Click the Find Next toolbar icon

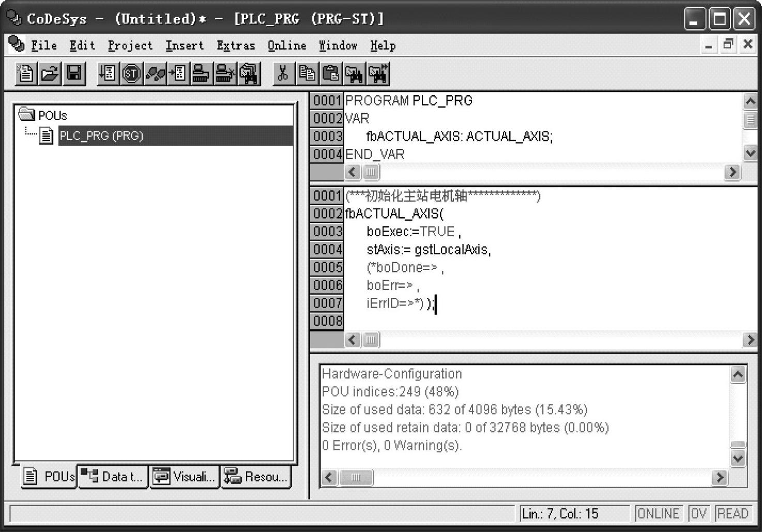[x=378, y=73]
